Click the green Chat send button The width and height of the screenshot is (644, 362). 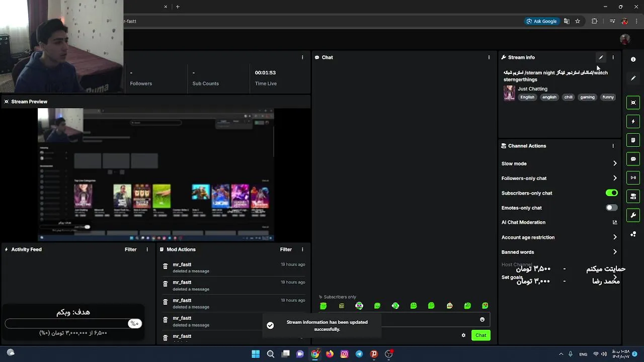point(480,335)
